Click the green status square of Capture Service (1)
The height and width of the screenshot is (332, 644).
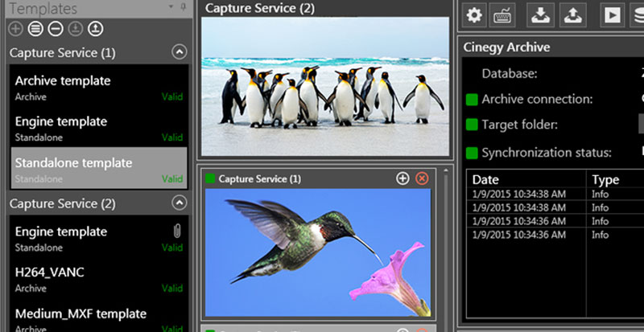point(210,178)
